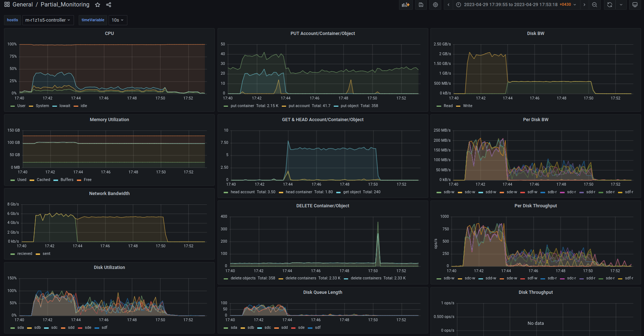644x336 pixels.
Task: Zoom out the time range
Action: [595, 5]
